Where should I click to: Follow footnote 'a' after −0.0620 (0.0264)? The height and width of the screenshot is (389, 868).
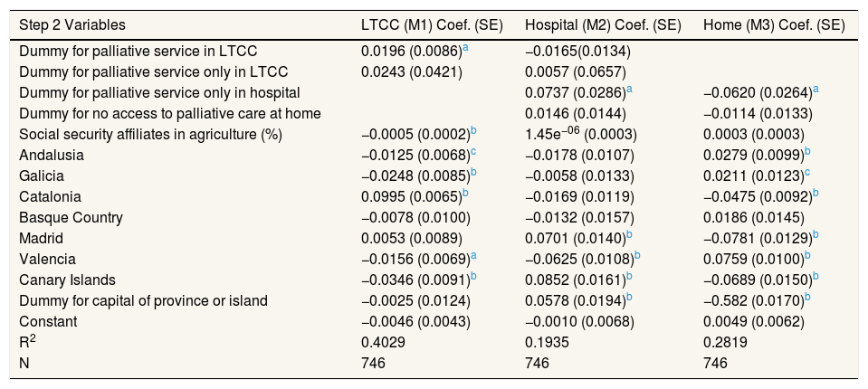(816, 90)
